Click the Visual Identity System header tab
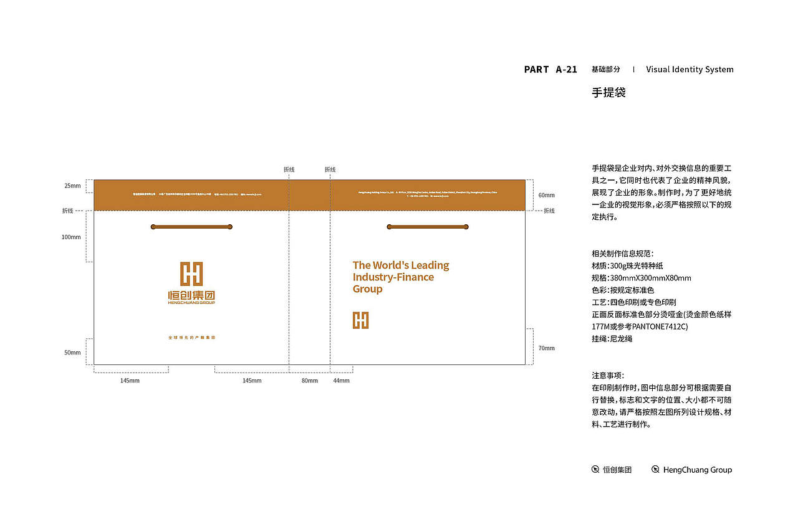The image size is (798, 532). click(x=690, y=70)
